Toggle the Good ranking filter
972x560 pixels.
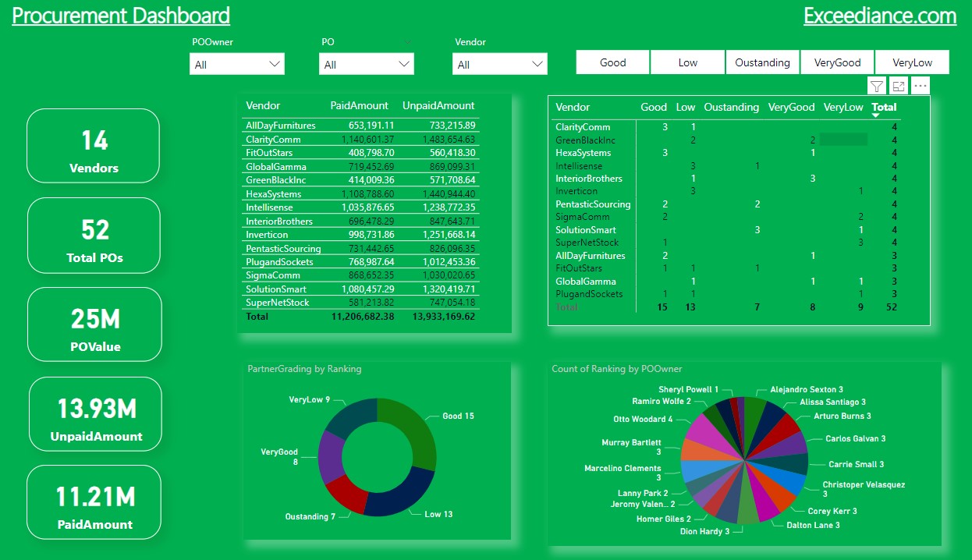pos(612,62)
